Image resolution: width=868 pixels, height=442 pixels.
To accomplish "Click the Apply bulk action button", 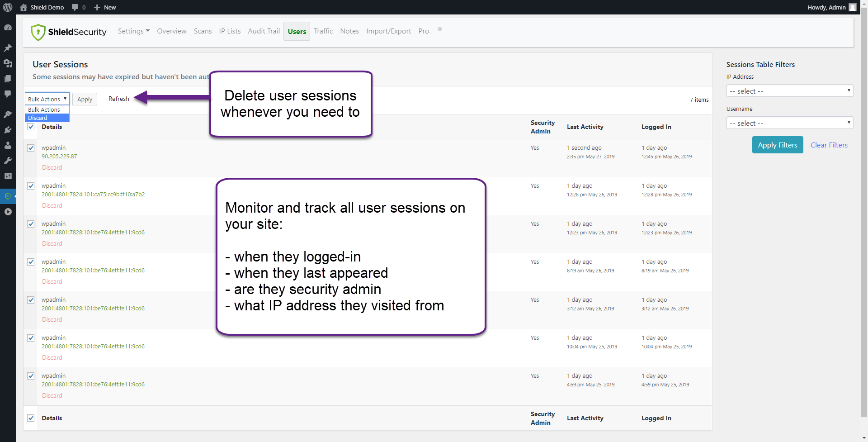I will point(85,100).
